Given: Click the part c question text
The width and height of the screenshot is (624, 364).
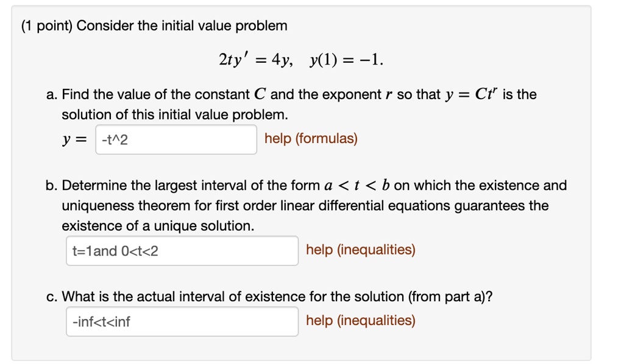Looking at the screenshot, I should coord(277,297).
